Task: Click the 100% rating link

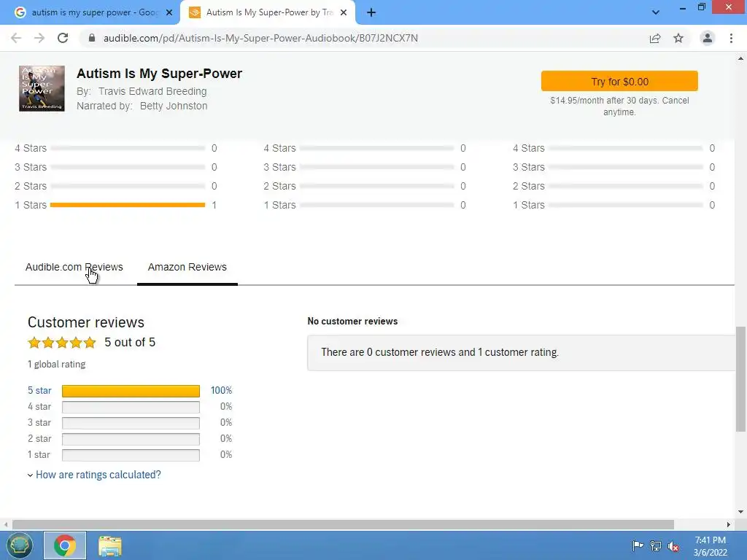Action: coord(222,391)
